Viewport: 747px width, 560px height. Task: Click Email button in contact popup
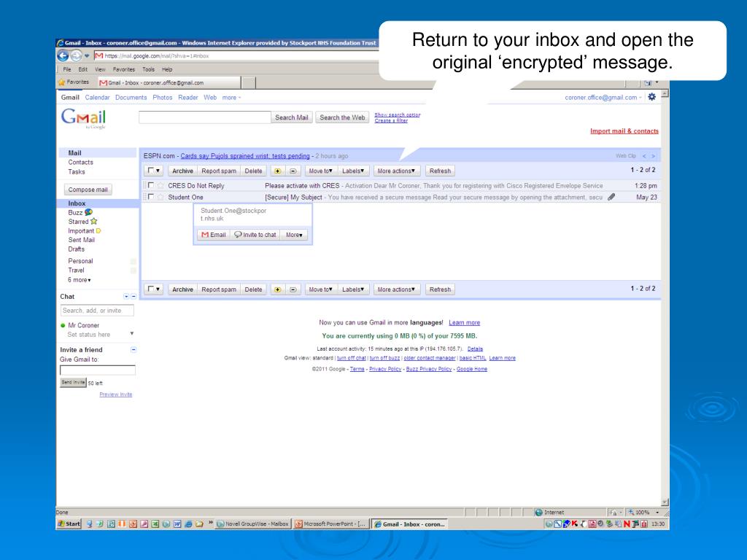coord(214,235)
